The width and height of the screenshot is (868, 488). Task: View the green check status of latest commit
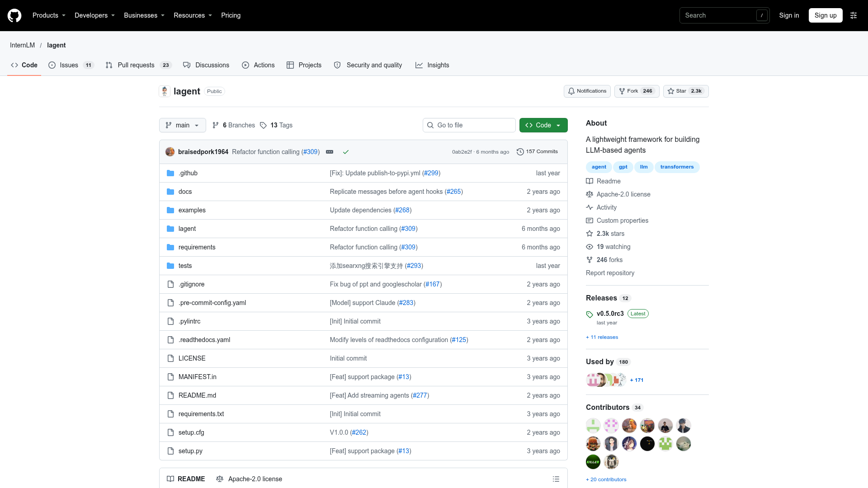346,152
